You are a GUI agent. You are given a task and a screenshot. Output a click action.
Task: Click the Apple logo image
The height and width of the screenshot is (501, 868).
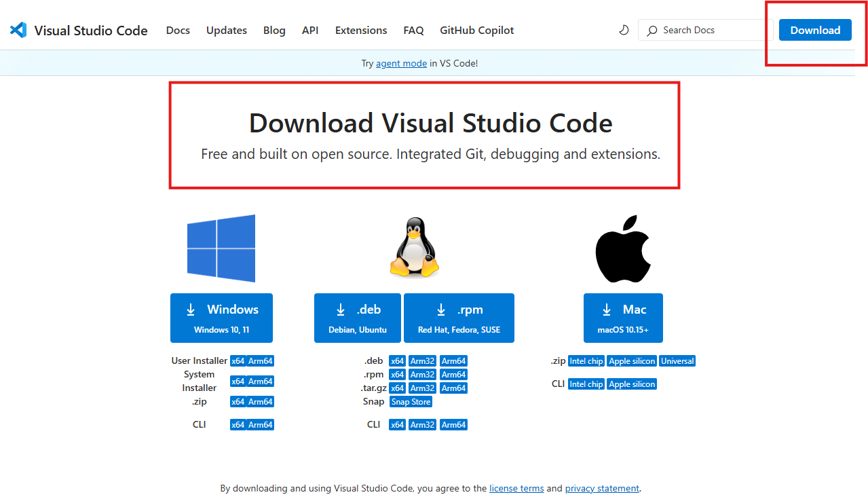pyautogui.click(x=623, y=248)
